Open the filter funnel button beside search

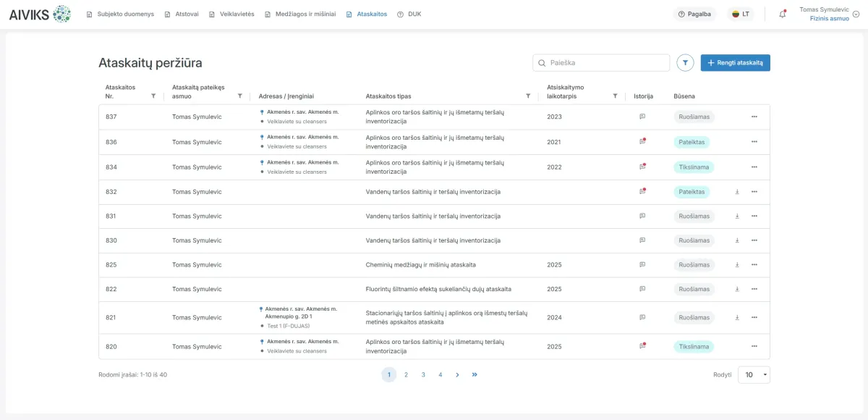685,63
